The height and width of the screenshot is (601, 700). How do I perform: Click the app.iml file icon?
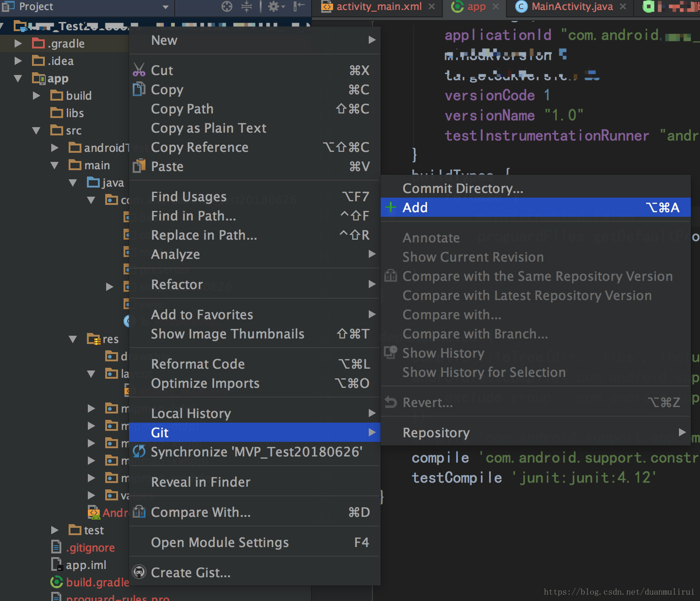pyautogui.click(x=57, y=564)
